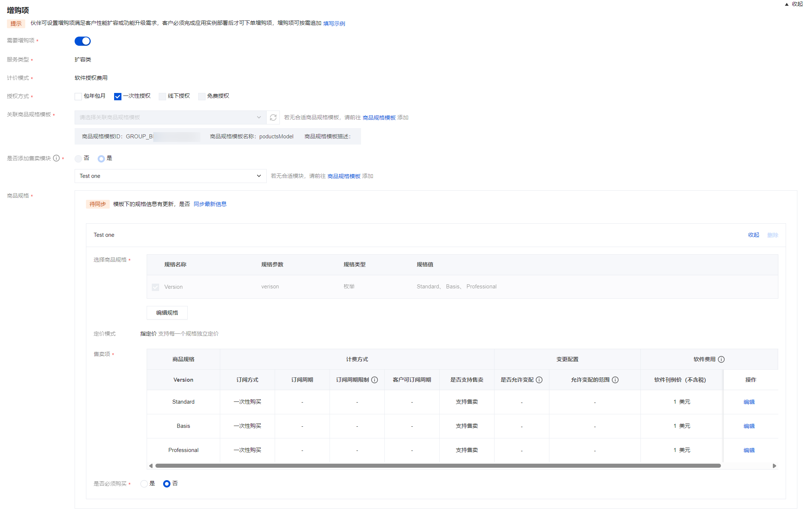Click the refresh icon beside template dropdown
The width and height of the screenshot is (812, 527).
pos(273,117)
